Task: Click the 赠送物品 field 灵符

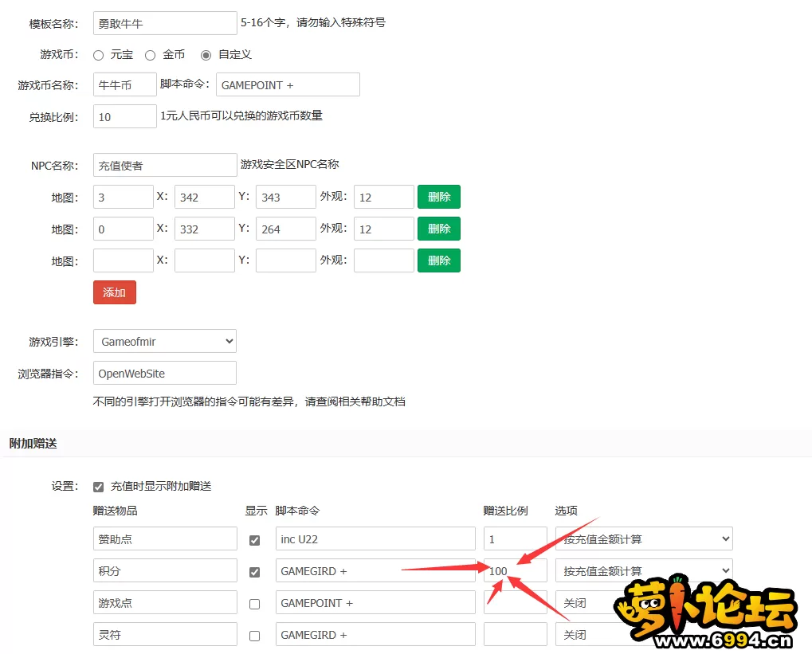Action: [165, 634]
